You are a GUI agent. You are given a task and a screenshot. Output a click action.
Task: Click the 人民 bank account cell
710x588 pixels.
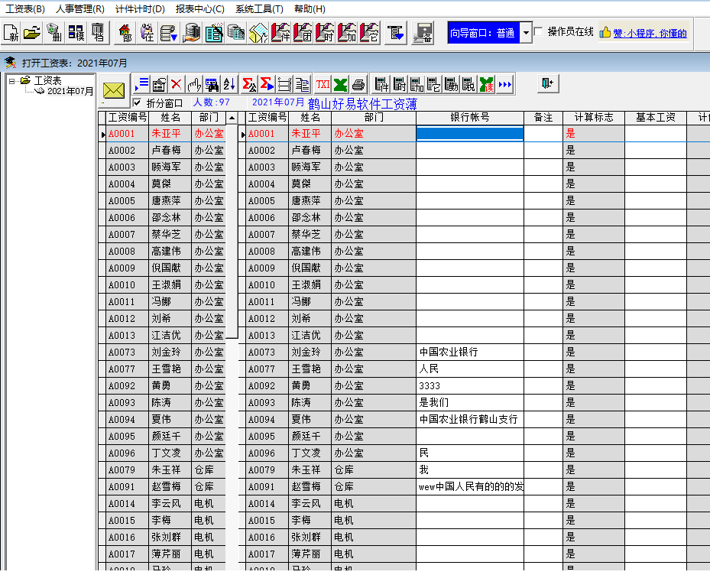click(470, 369)
